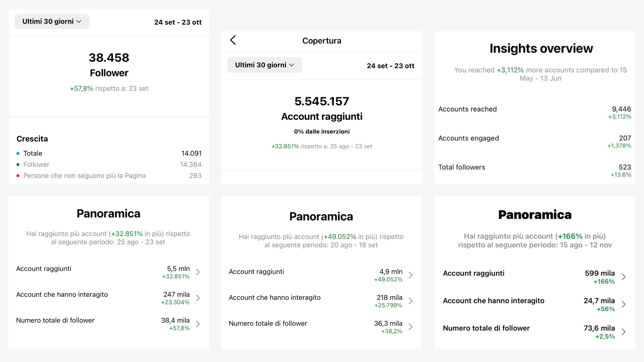Open the 247 mila interagito chevron

click(198, 298)
